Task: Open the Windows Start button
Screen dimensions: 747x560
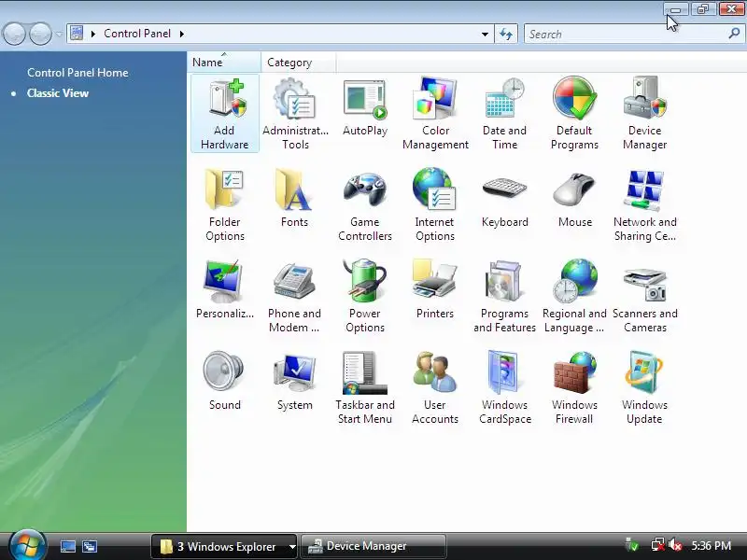Action: coord(27,545)
